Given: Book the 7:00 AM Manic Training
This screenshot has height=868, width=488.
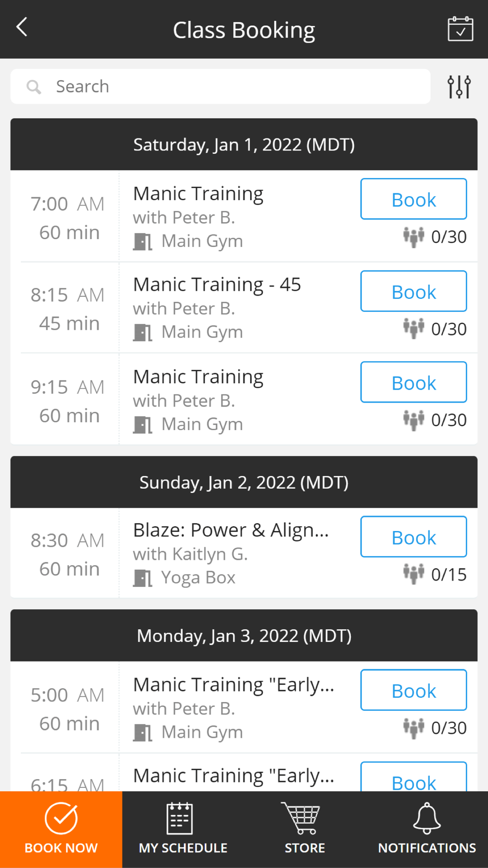Looking at the screenshot, I should coord(413,199).
